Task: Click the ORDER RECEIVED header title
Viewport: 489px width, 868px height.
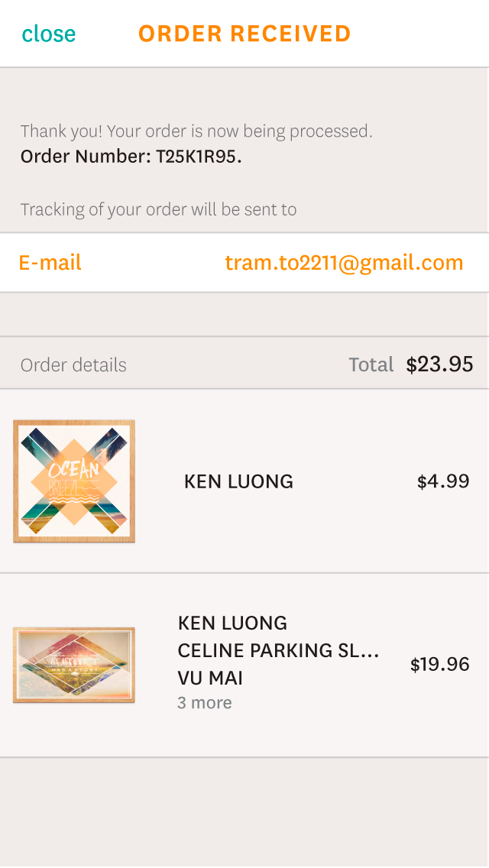Action: 244,34
